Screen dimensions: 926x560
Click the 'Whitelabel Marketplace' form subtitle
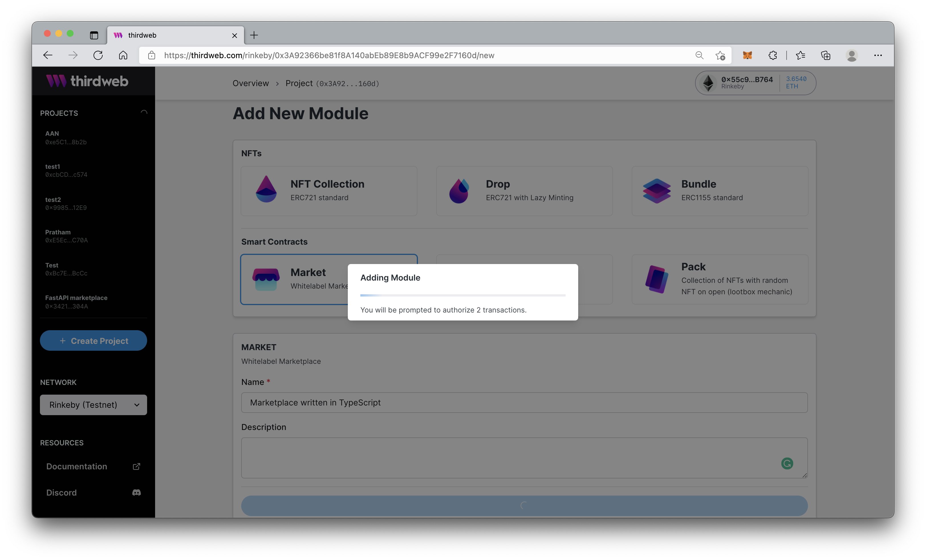(281, 361)
